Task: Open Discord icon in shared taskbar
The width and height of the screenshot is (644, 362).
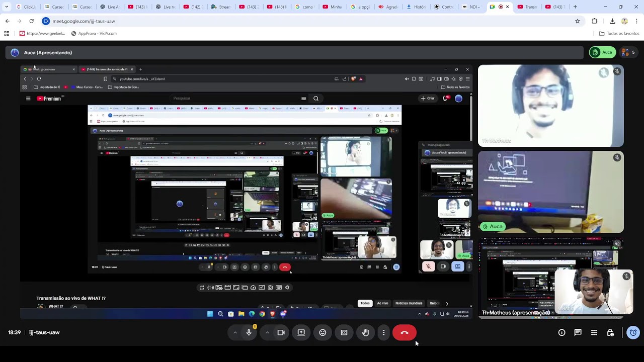Action: coord(283,314)
